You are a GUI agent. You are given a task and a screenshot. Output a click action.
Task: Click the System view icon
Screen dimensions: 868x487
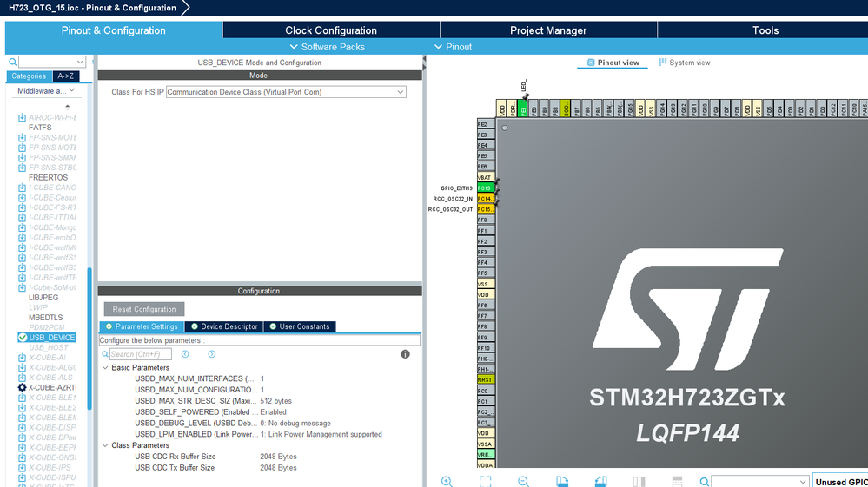coord(663,63)
